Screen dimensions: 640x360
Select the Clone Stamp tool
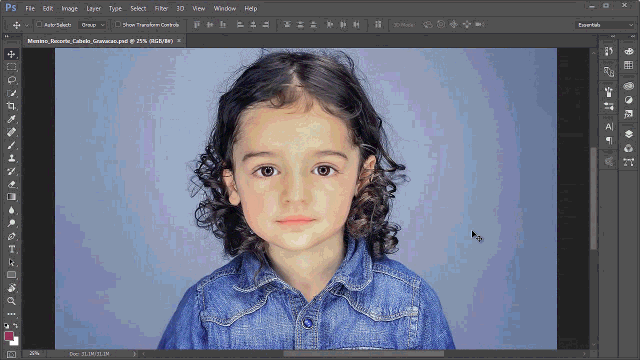[11, 158]
